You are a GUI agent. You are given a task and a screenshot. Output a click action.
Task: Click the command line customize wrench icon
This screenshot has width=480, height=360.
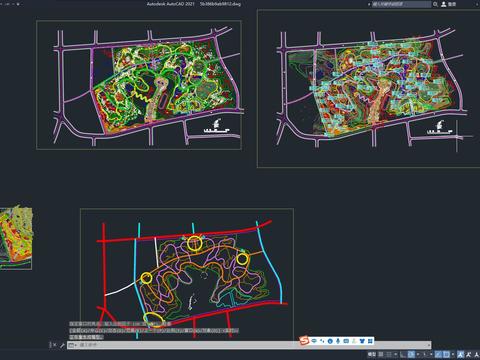[62, 345]
